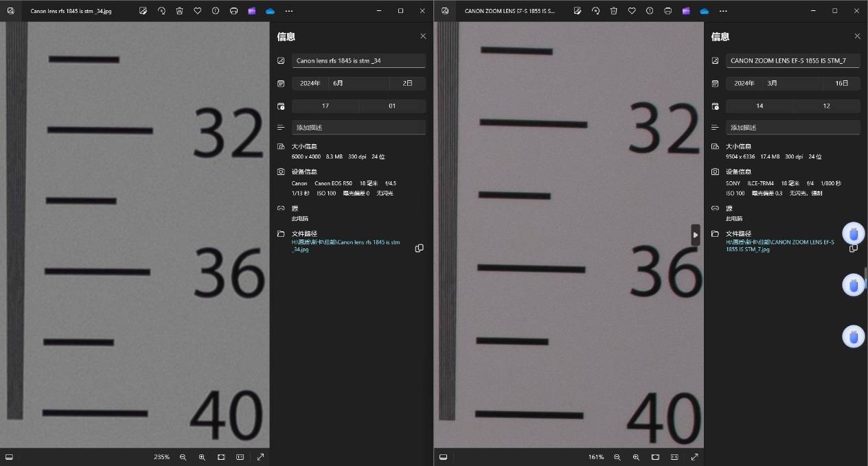
Task: Print the photo in the right window
Action: click(x=667, y=11)
